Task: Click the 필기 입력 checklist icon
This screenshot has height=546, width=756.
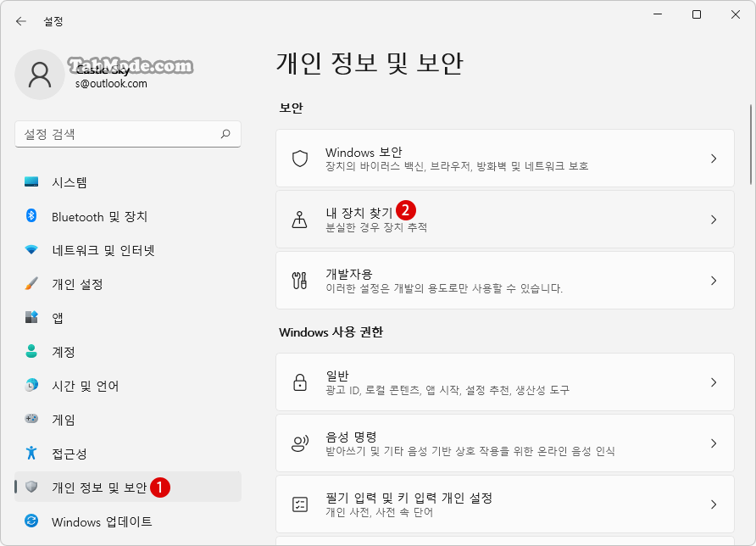Action: 300,504
